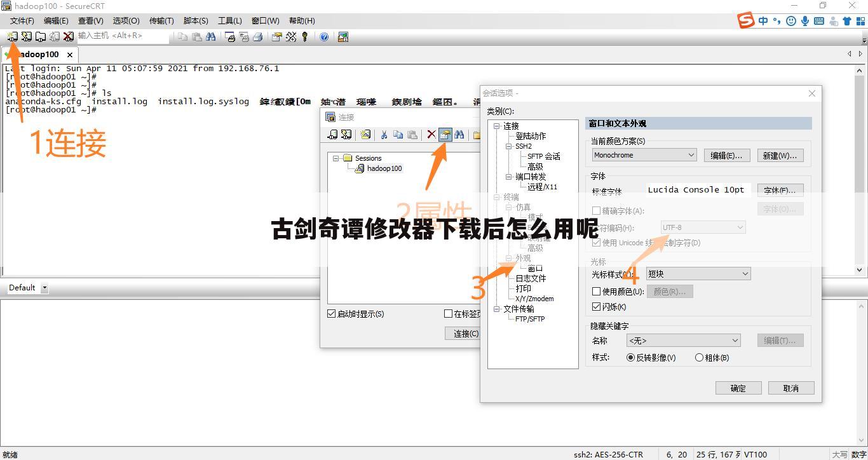
Task: Click binoculars Find icon in 连接 dialog
Action: [459, 135]
